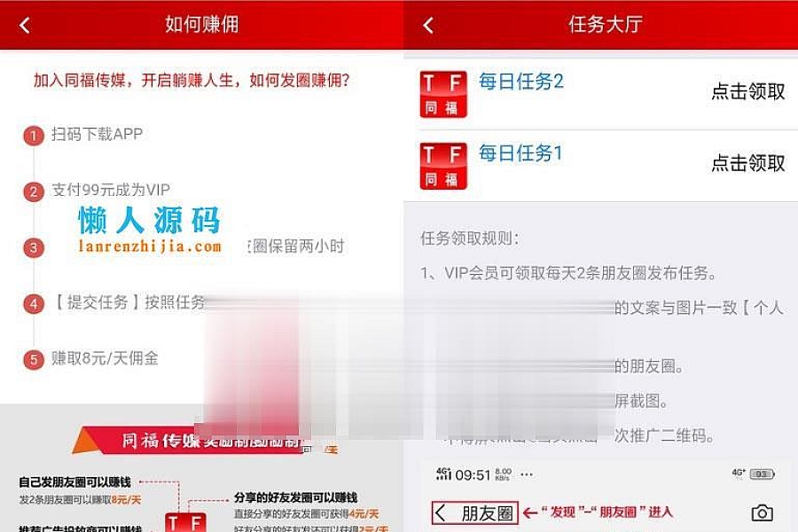The image size is (798, 532).
Task: Tap the TF 同福 icon of 每日任务2
Action: (x=442, y=95)
